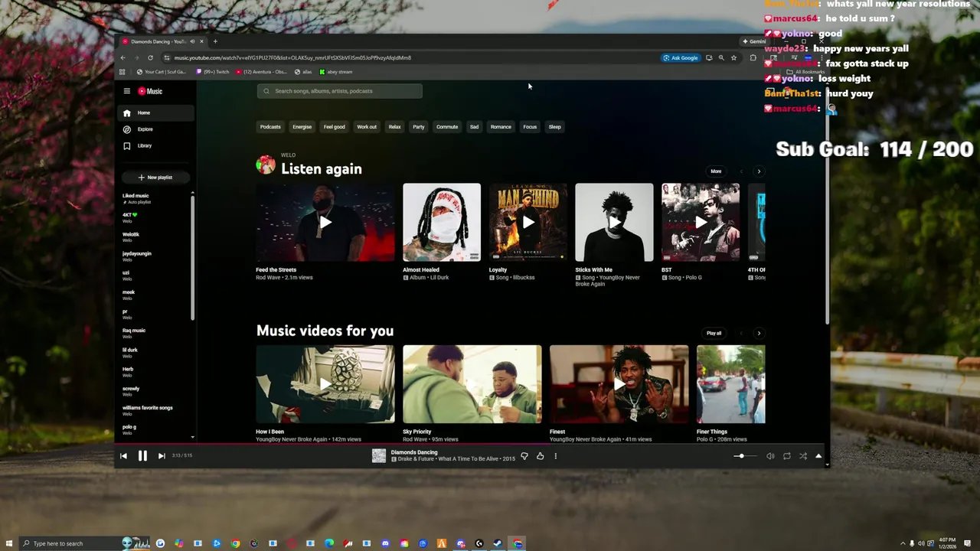
Task: Open the Chrome apps grid shortcut
Action: pyautogui.click(x=122, y=72)
